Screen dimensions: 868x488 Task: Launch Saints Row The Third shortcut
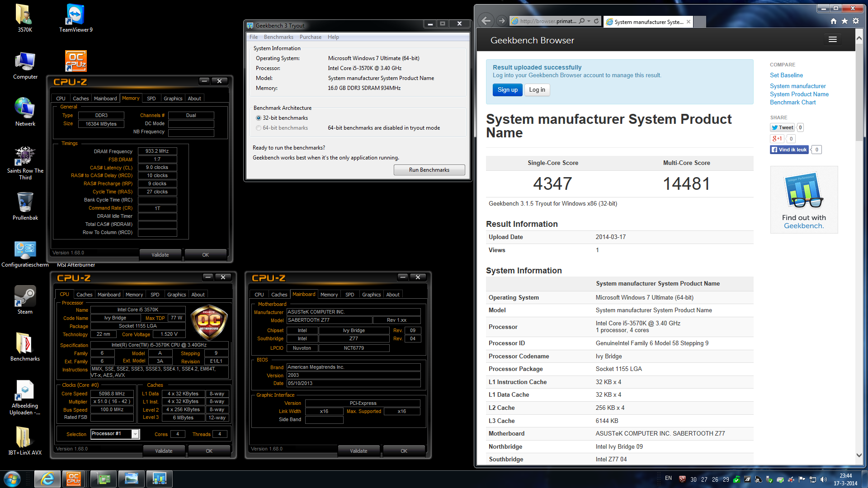pyautogui.click(x=25, y=163)
